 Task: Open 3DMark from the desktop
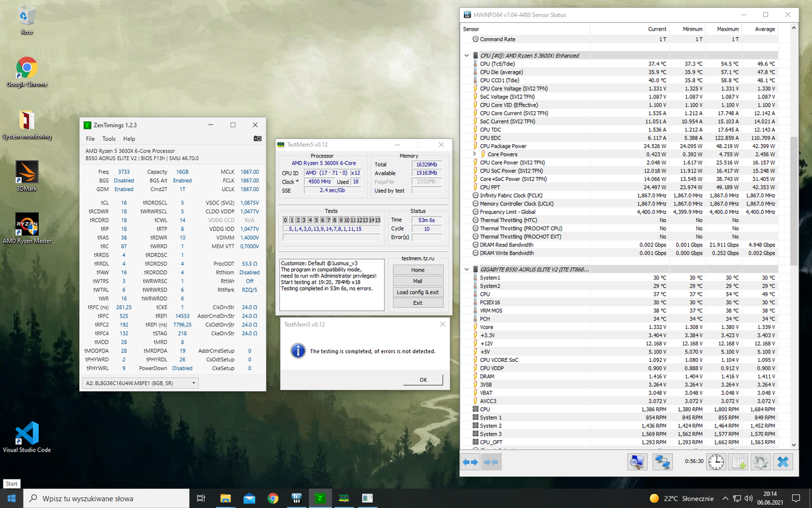[26, 171]
